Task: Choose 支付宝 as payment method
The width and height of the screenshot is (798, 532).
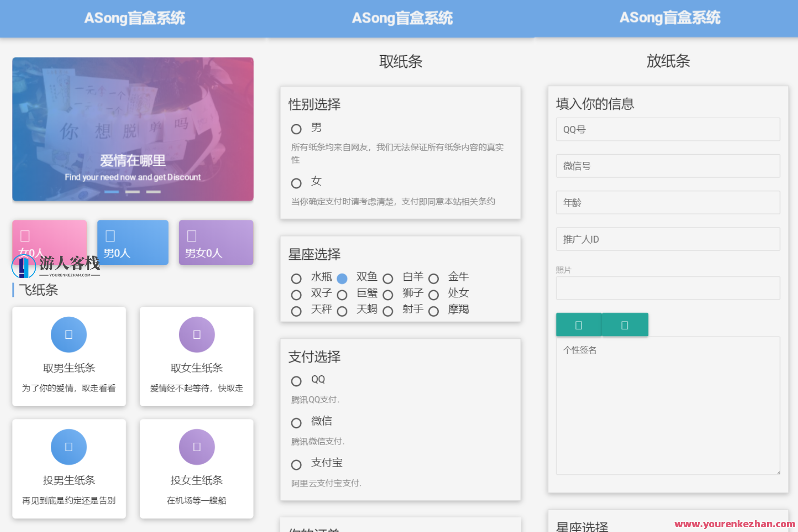Action: pos(296,464)
